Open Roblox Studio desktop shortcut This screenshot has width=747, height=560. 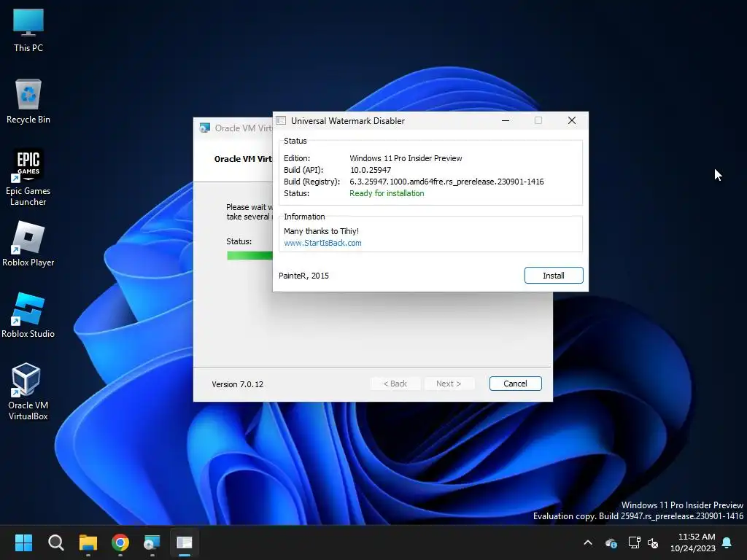pos(28,315)
